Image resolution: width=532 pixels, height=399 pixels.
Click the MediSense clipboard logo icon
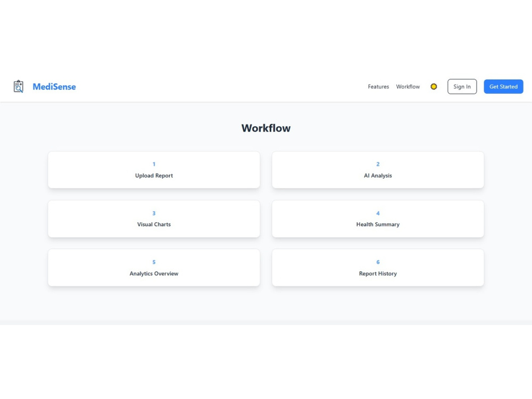[18, 87]
